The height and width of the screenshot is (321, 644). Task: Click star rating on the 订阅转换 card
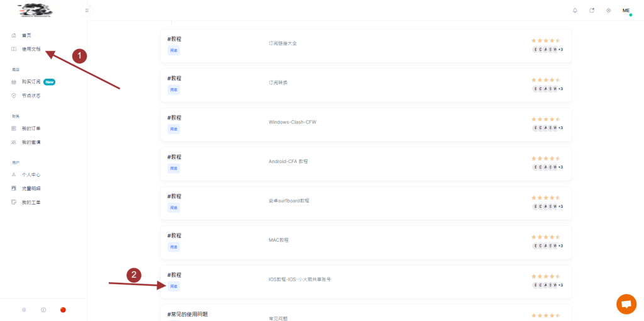[x=545, y=80]
